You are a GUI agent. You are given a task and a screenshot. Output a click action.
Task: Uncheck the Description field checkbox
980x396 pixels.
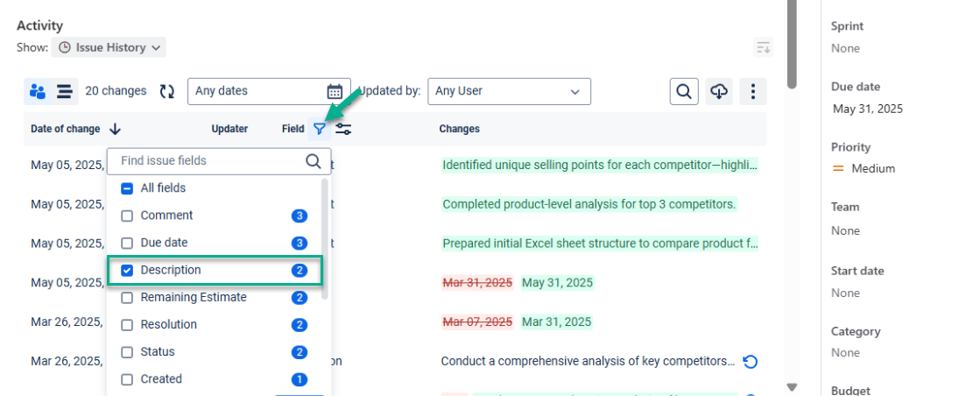coord(127,270)
